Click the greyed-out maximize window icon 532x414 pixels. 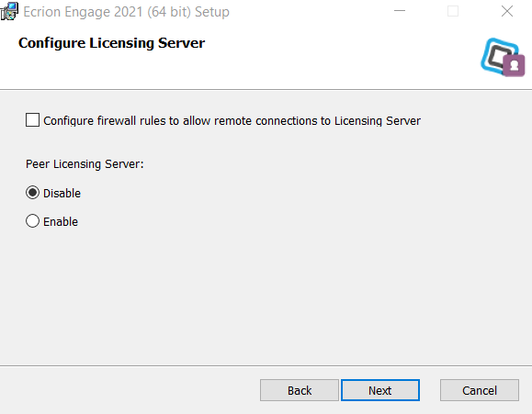[x=453, y=11]
